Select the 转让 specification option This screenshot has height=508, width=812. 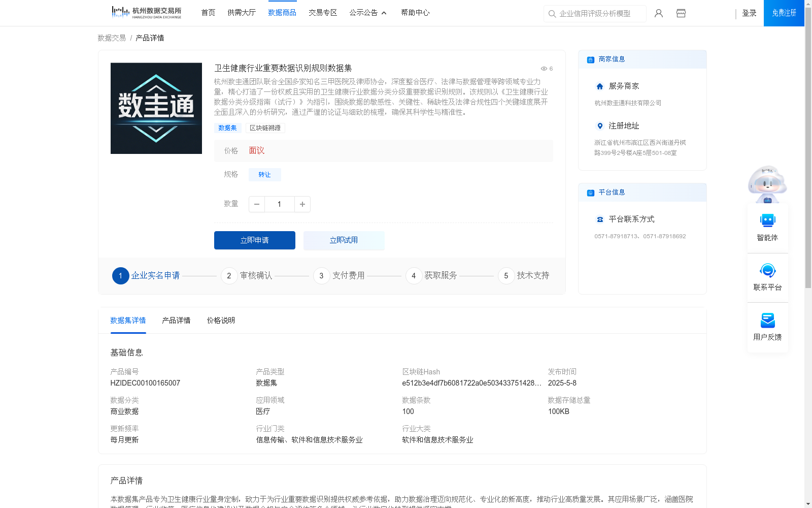tap(265, 175)
